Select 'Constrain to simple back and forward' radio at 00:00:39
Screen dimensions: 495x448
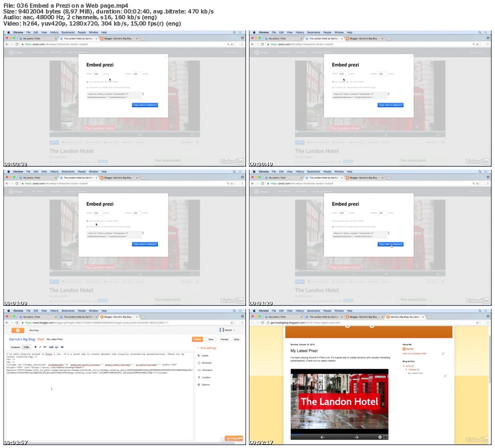(87, 87)
